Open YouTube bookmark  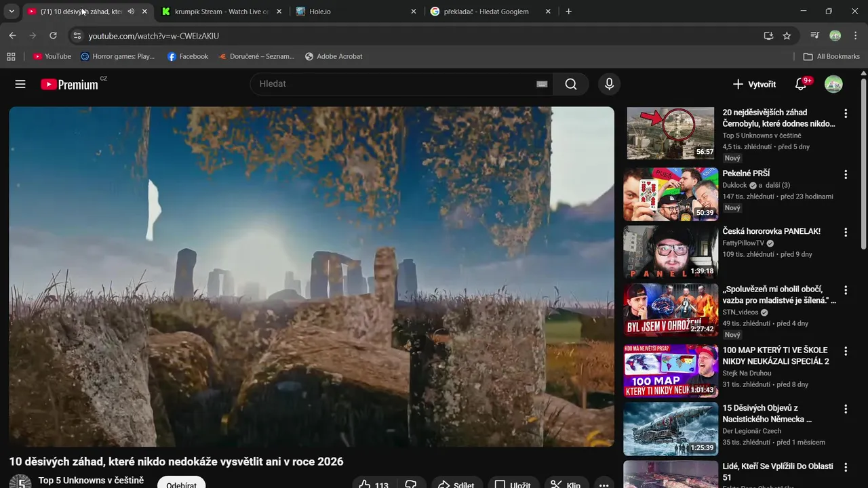point(52,56)
